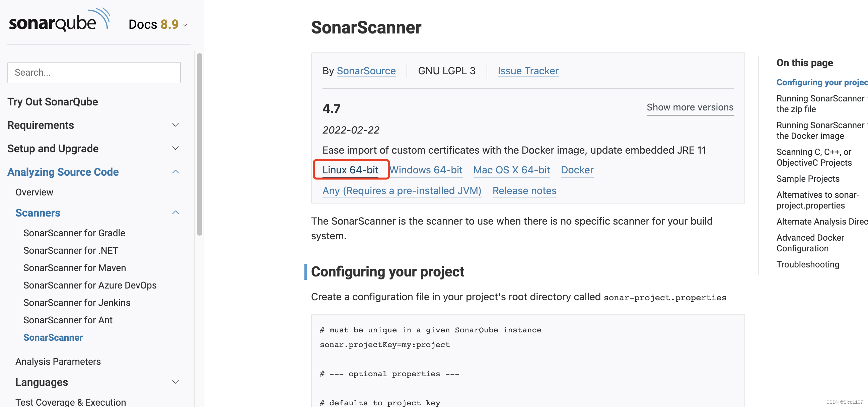The width and height of the screenshot is (868, 407).
Task: Download the Mac OS X 64-bit package
Action: pos(511,170)
